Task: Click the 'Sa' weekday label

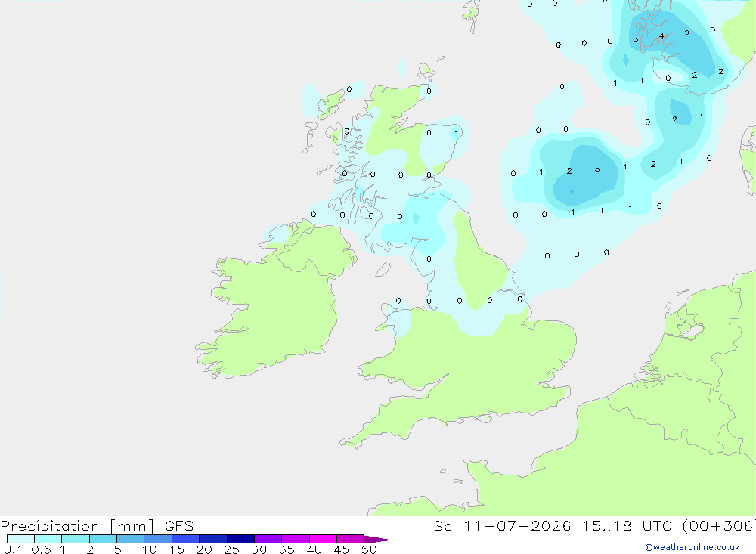Action: click(442, 525)
